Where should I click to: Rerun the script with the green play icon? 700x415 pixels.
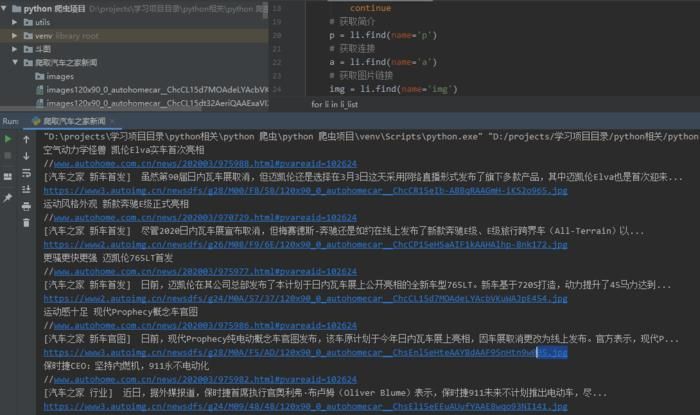8,139
